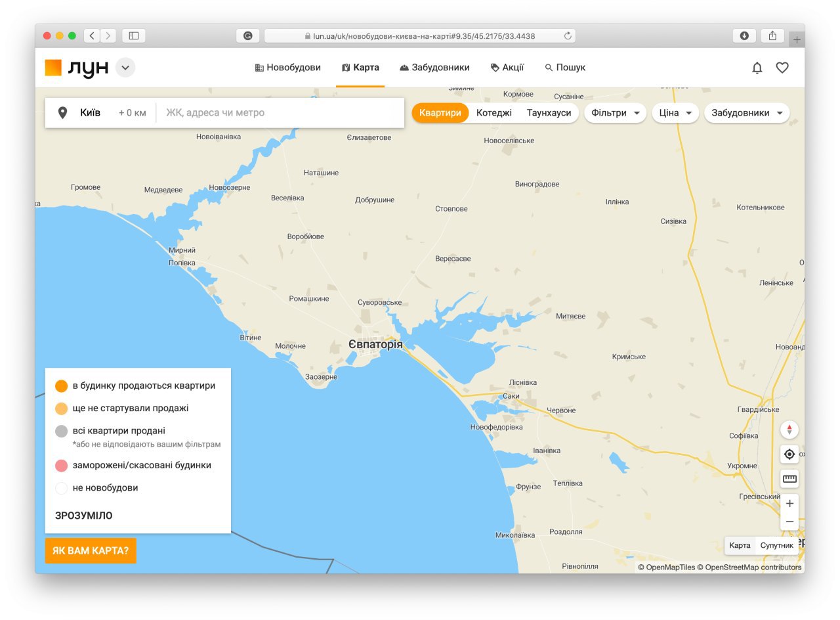Dismiss legend with ЗРОЗУМІЛО
Screen dimensions: 840x620
(x=84, y=516)
